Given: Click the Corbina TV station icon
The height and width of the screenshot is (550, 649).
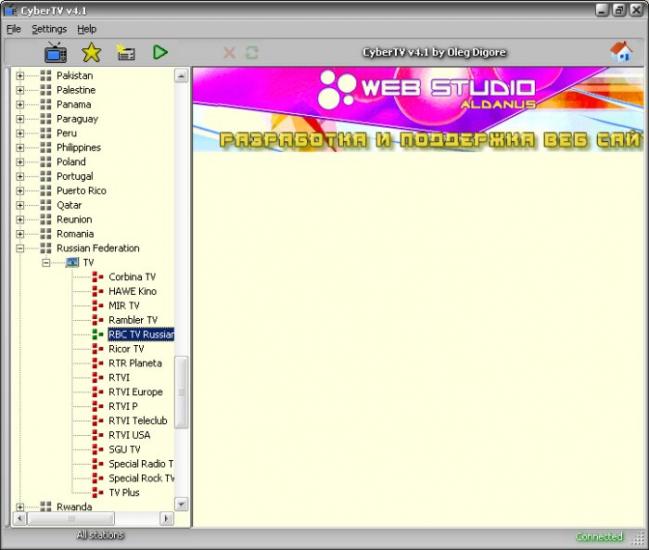Looking at the screenshot, I should tap(98, 277).
